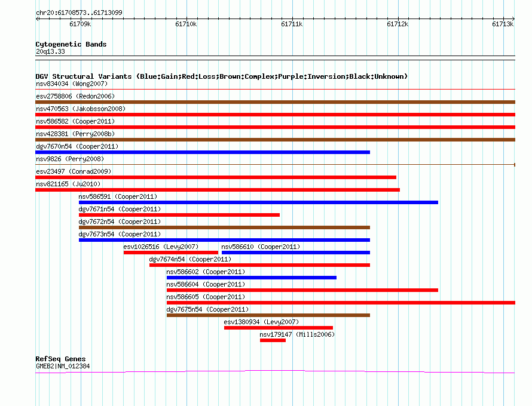Click the 61709k ruler position label

click(x=80, y=24)
